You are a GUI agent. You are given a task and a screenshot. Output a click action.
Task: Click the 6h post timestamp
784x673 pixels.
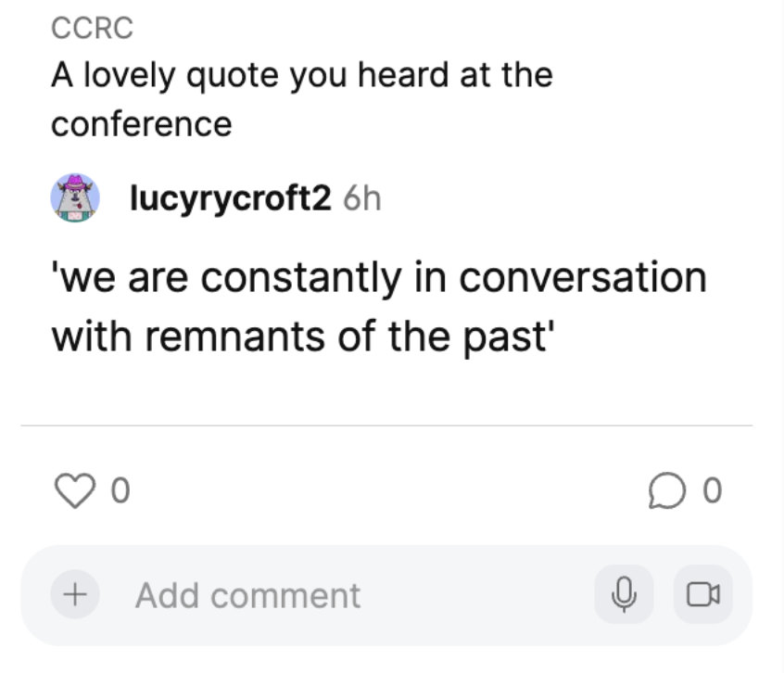[361, 198]
